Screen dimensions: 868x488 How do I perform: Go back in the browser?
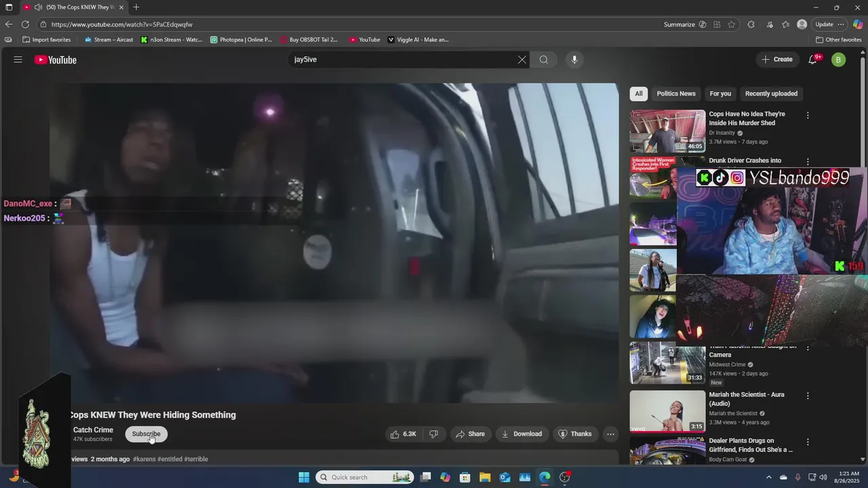[9, 24]
